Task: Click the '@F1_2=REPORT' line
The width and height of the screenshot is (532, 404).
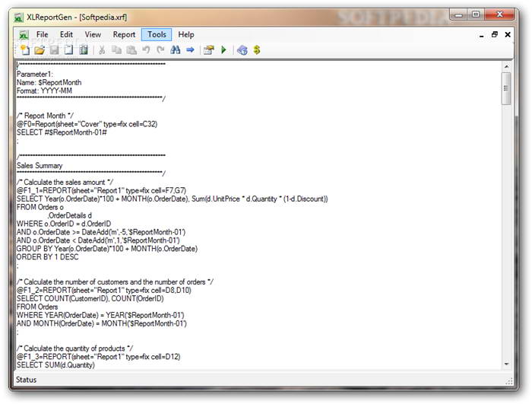Action: 104,290
